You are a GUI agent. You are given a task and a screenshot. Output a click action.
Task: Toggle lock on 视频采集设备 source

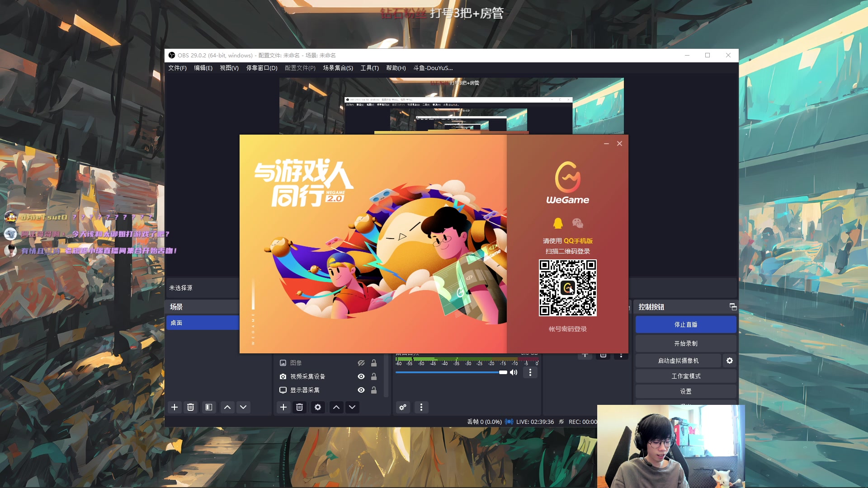[x=374, y=376]
